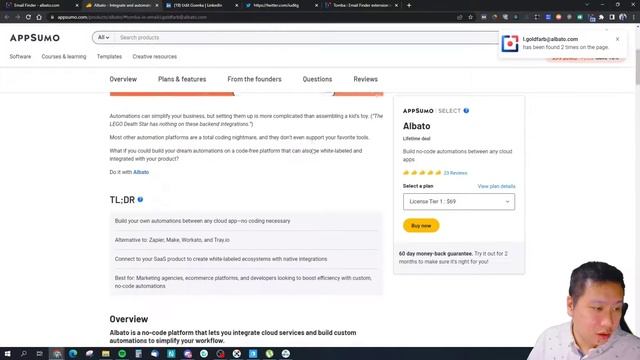Screen dimensions: 640x360
Task: Close the Albato AppSumo browser tab
Action: pyautogui.click(x=157, y=5)
